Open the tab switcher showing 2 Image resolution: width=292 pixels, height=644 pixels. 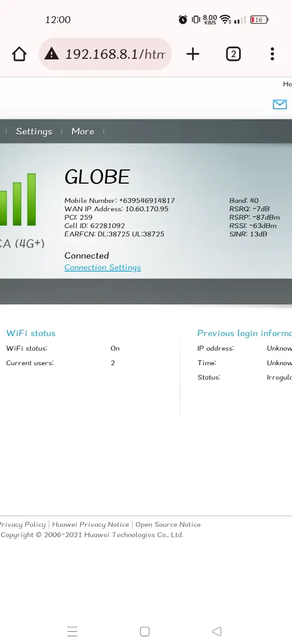(233, 54)
